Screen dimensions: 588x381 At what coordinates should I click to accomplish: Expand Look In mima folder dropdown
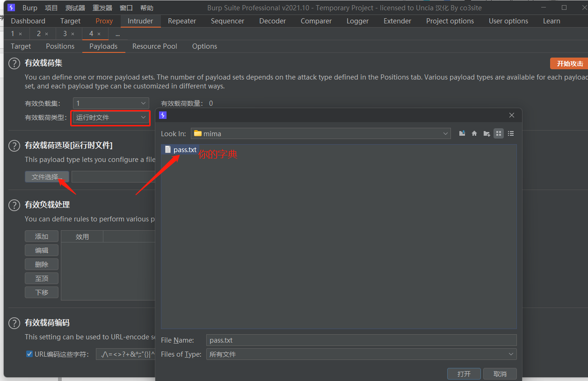321,133
